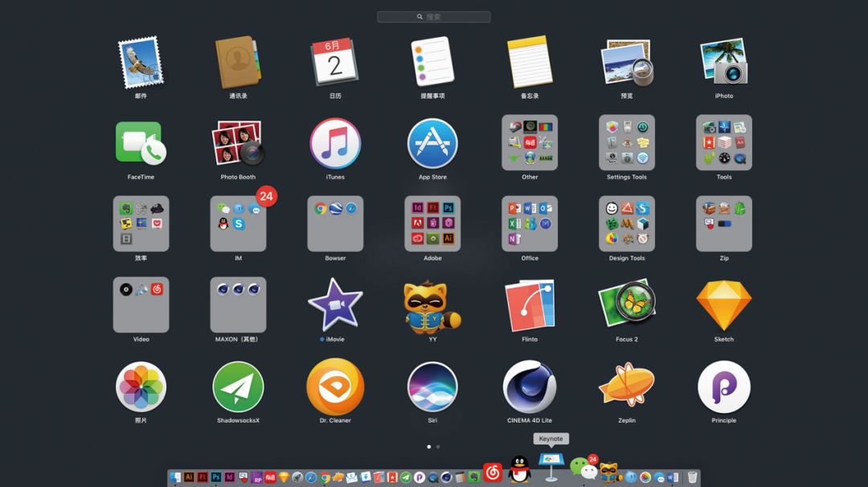The height and width of the screenshot is (487, 868).
Task: Open Evernote elephant in the Dock
Action: (474, 477)
